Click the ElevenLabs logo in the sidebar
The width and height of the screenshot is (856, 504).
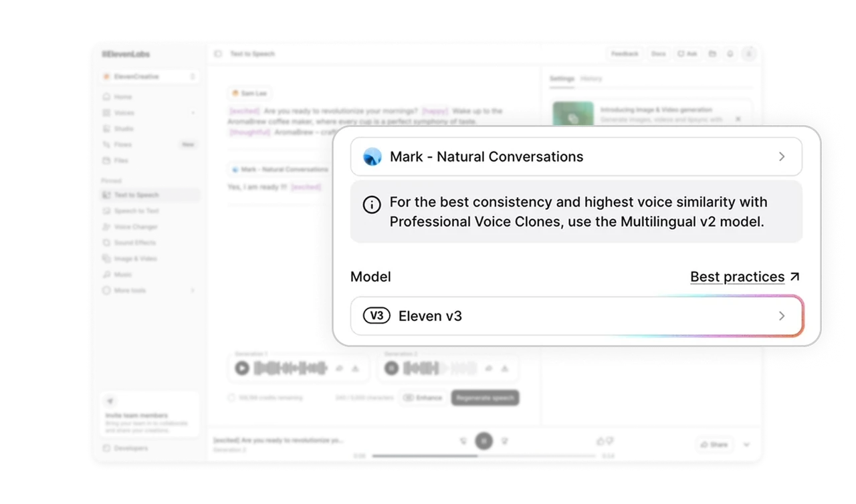pyautogui.click(x=126, y=54)
